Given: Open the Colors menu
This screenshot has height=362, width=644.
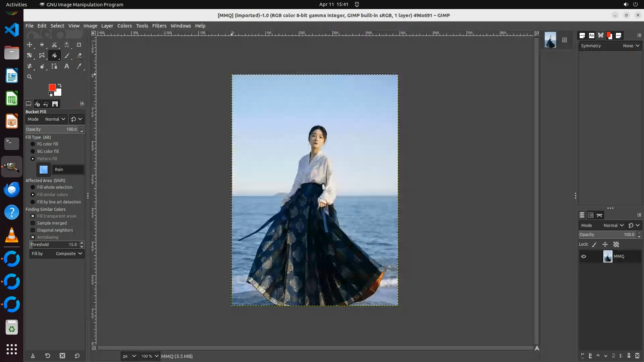Looking at the screenshot, I should click(124, 26).
